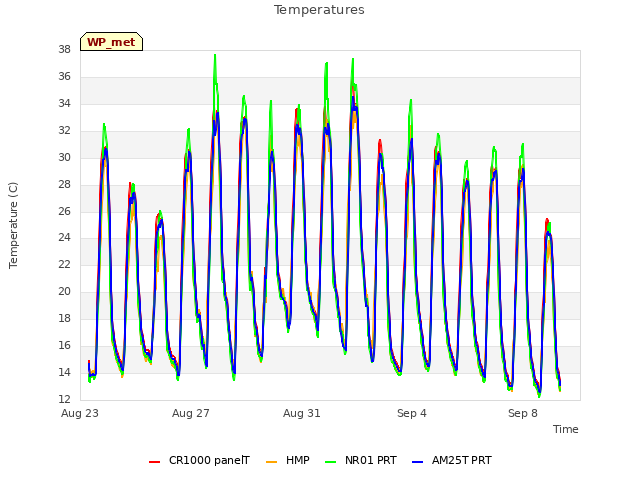Click the 36 y-axis tick label
Viewport: 640px width, 480px height.
pos(64,77)
